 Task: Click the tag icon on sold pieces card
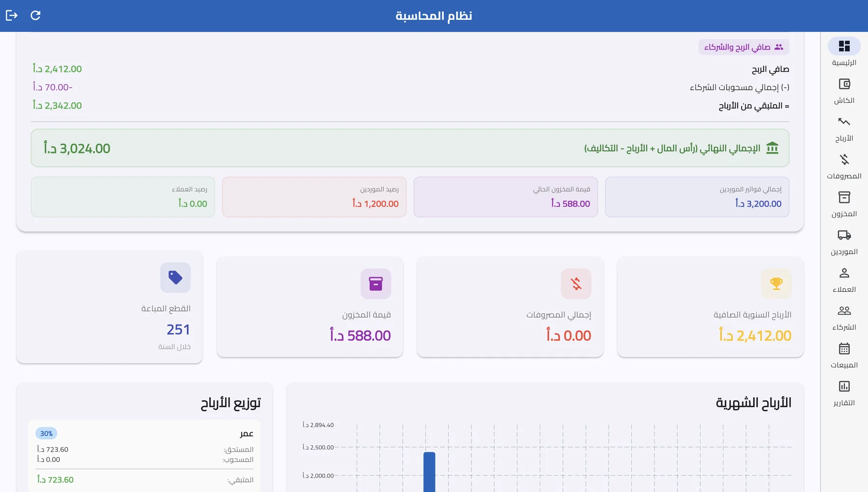point(176,277)
